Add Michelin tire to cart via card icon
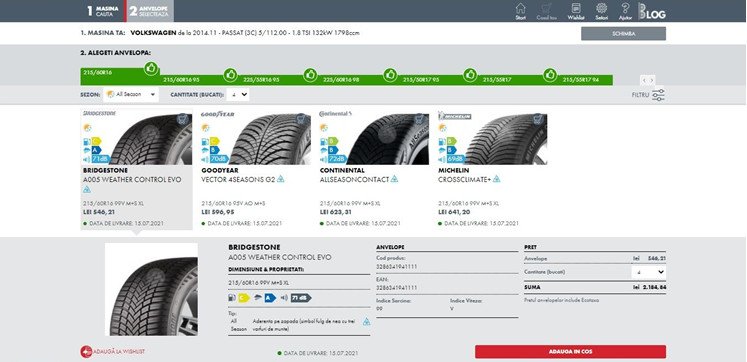 pyautogui.click(x=537, y=119)
